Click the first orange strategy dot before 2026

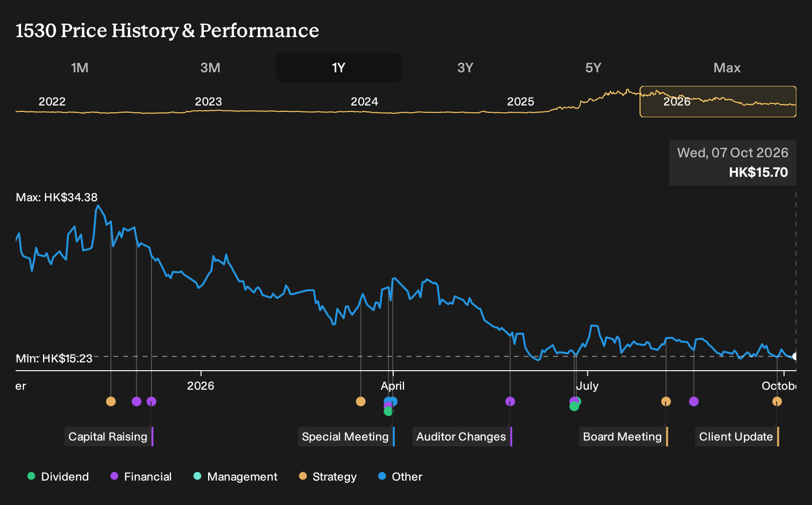point(111,401)
